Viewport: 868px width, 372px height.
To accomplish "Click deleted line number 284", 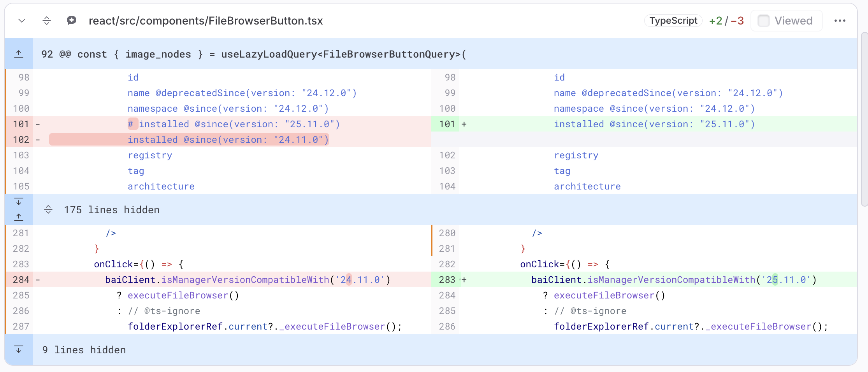I will coord(21,280).
